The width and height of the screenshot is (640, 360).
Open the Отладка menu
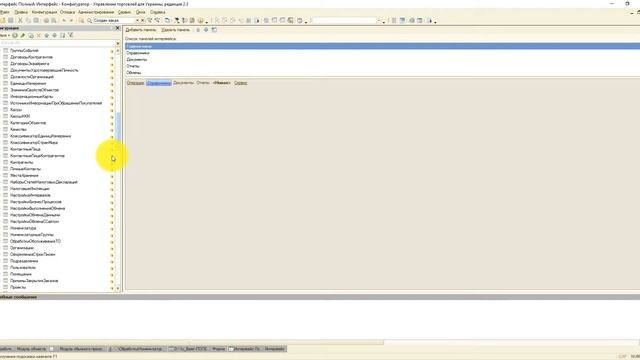point(67,12)
